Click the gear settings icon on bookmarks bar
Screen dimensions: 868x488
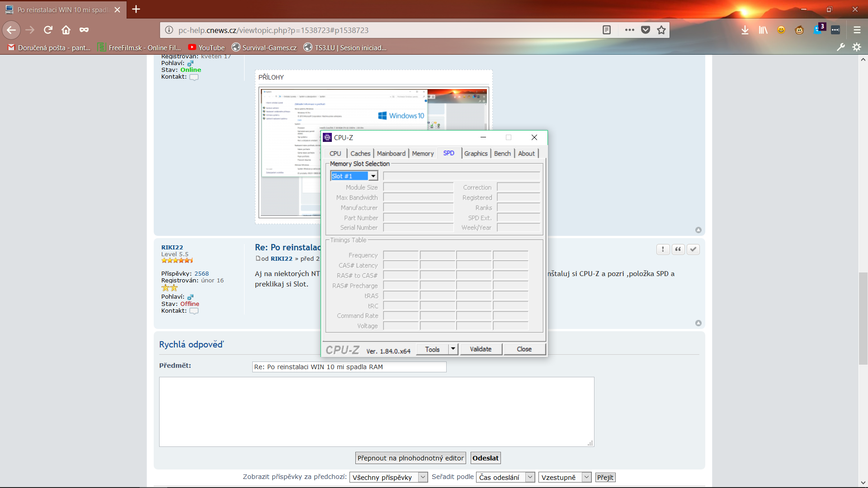[857, 47]
